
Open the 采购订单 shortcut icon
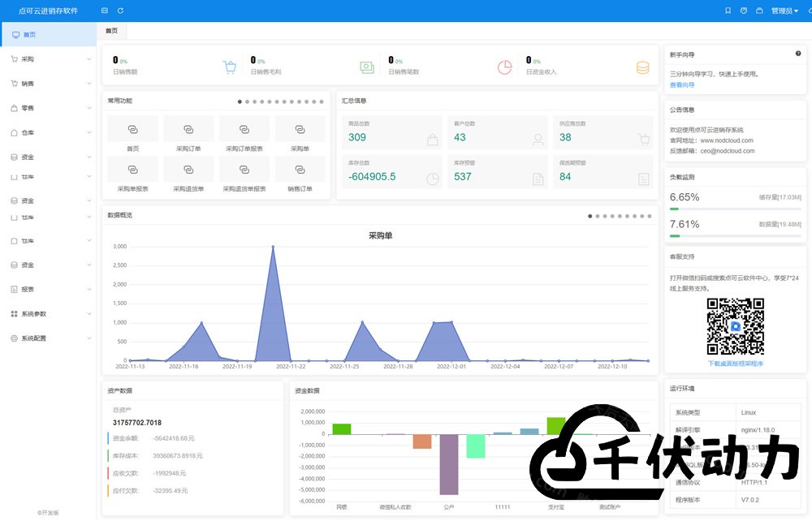188,129
